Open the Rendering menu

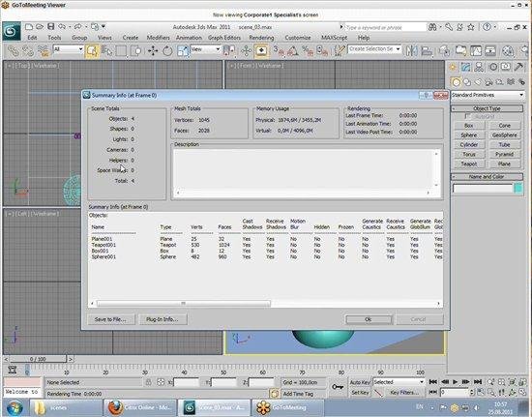(261, 38)
